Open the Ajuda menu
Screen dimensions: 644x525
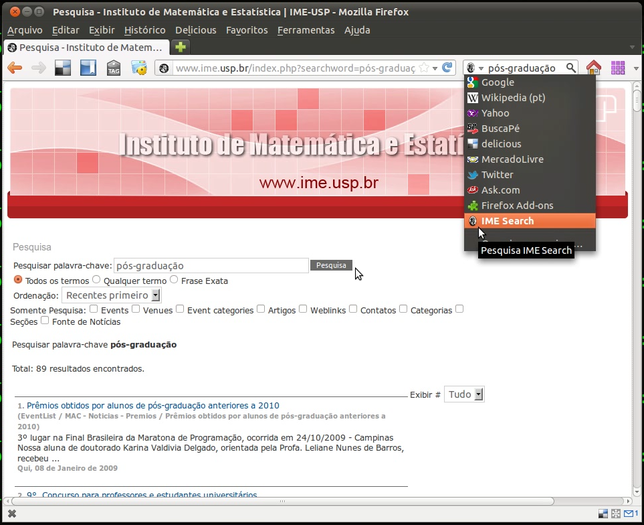pos(357,30)
